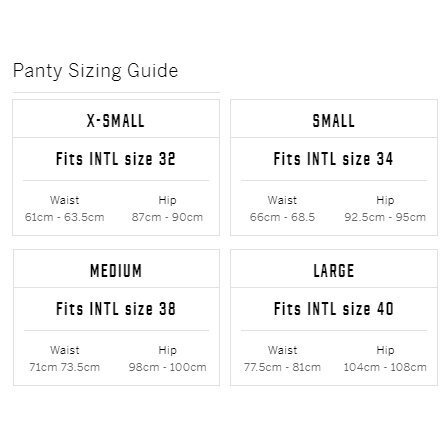Click the X-Small hip value 87cm - 90cm

(x=167, y=217)
